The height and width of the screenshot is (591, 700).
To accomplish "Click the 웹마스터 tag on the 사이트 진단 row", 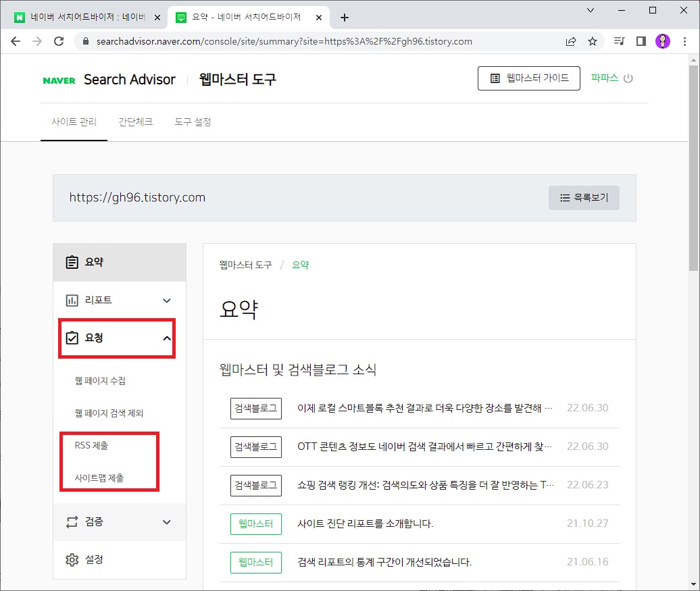I will pyautogui.click(x=256, y=524).
